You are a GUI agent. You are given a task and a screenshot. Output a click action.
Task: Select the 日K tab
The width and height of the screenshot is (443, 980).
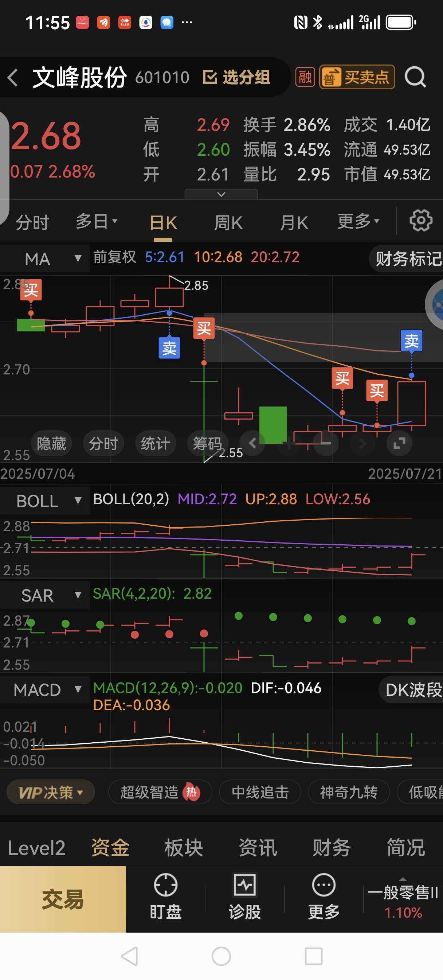coord(163,223)
